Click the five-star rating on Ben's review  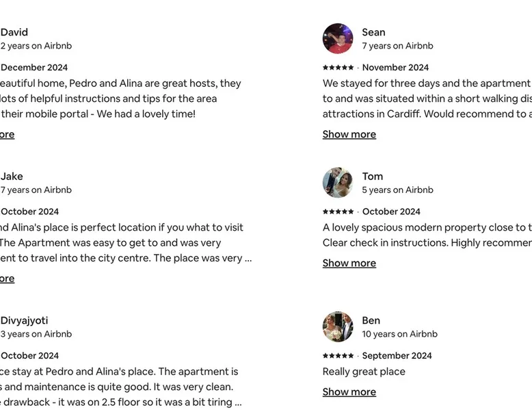(338, 356)
